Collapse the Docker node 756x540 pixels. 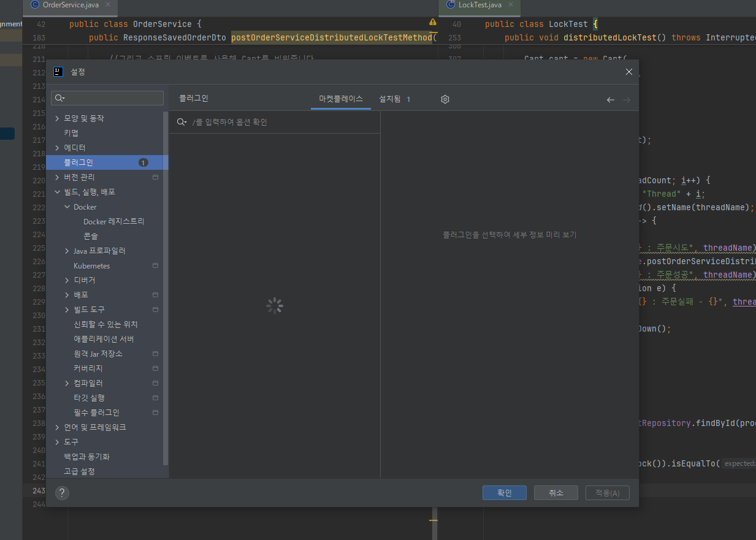[x=67, y=207]
